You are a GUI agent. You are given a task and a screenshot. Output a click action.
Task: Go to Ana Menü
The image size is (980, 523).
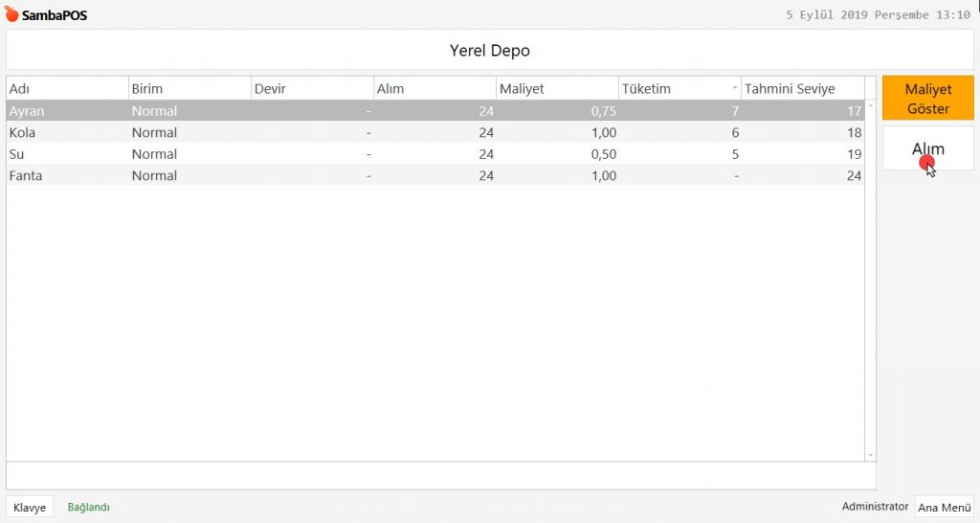(x=944, y=508)
